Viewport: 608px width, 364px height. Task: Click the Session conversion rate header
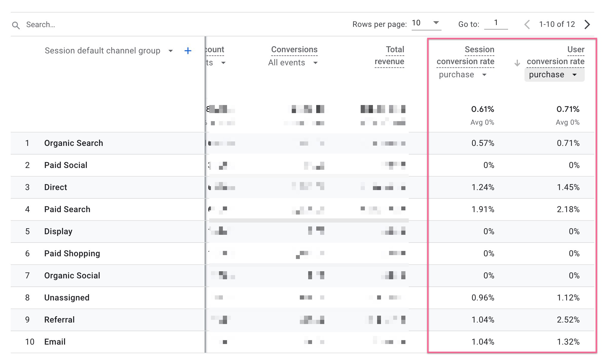pyautogui.click(x=466, y=55)
